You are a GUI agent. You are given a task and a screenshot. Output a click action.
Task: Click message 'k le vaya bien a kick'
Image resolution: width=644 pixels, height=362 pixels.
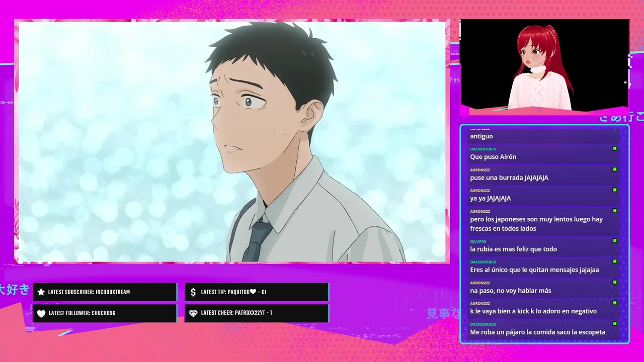point(533,311)
